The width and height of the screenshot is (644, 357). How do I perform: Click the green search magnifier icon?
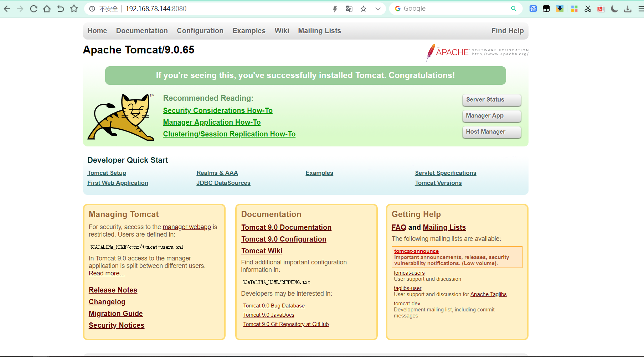tap(514, 9)
